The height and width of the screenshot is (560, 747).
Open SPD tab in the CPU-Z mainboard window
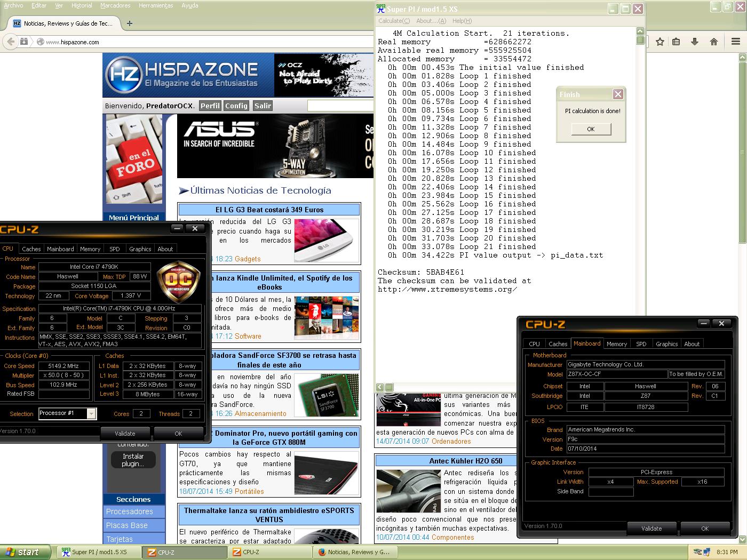[x=641, y=344]
